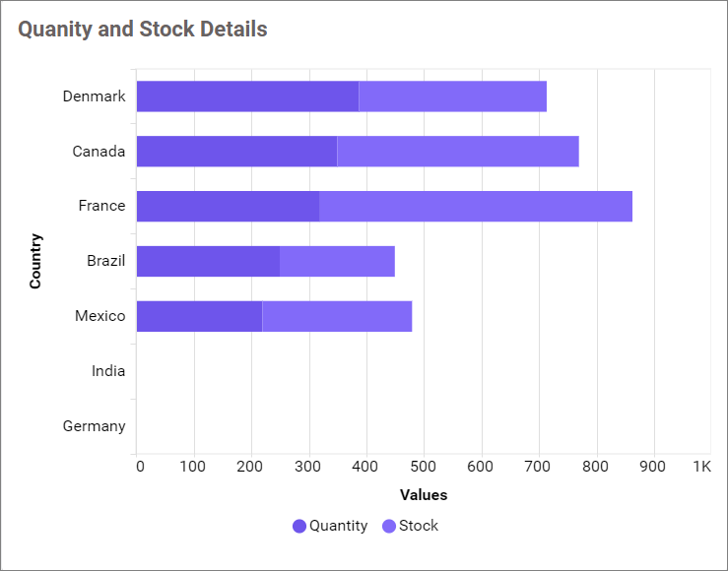
Task: Click the India axis label
Action: point(108,371)
